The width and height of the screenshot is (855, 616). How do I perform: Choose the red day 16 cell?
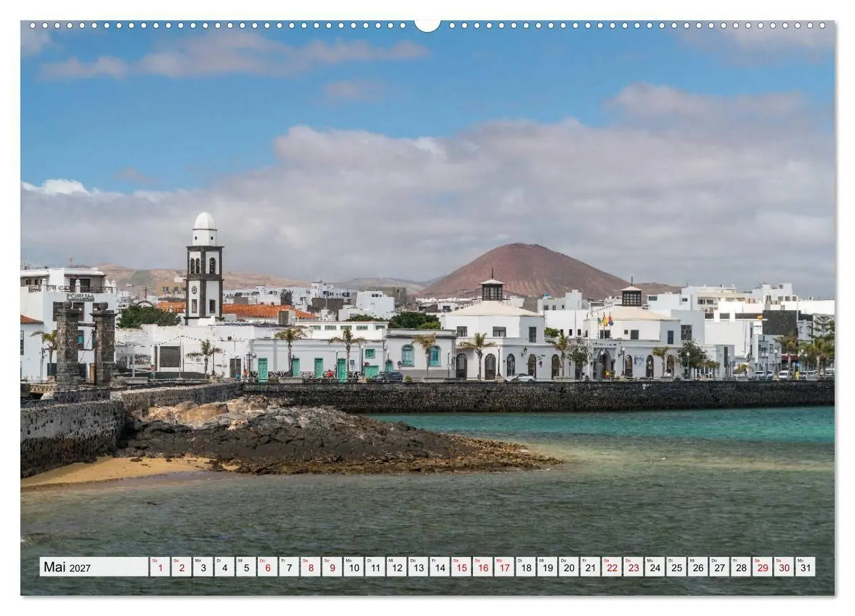[482, 567]
